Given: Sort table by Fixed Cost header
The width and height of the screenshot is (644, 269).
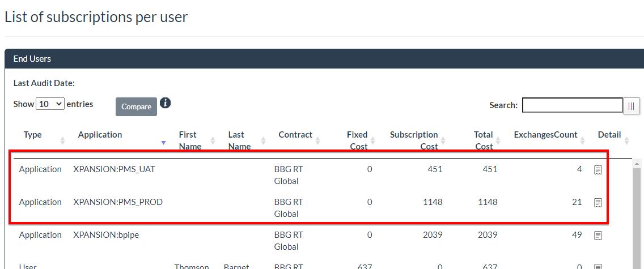Looking at the screenshot, I should (x=357, y=140).
